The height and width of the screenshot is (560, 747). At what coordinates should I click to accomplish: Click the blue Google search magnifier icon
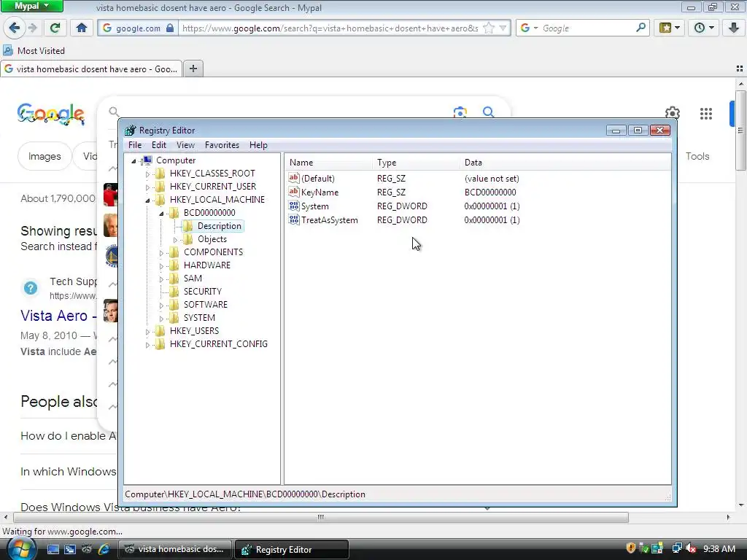(x=488, y=112)
